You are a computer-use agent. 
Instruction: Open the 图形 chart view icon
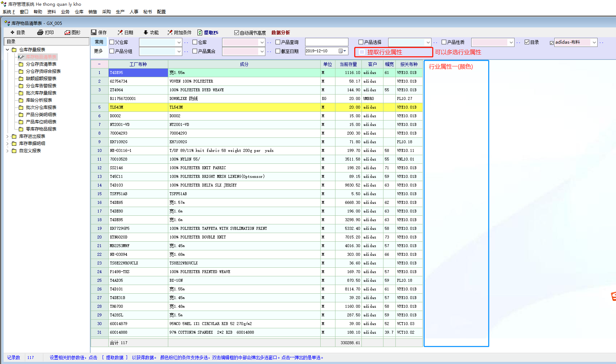click(67, 32)
